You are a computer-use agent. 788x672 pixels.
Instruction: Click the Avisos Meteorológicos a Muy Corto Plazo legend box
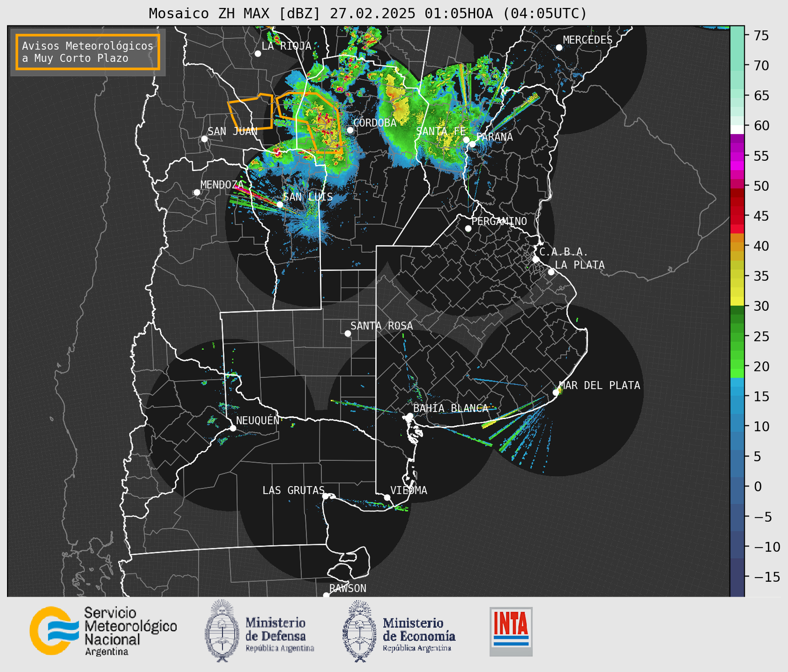pyautogui.click(x=88, y=52)
